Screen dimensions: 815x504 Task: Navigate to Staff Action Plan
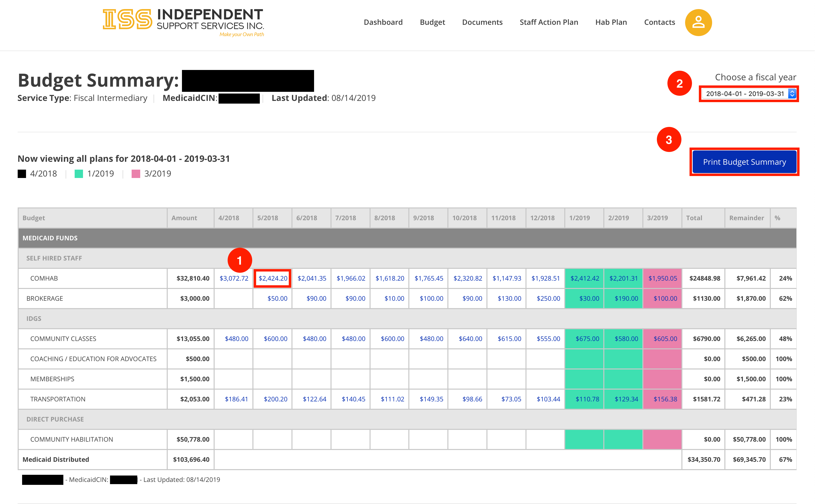(x=549, y=22)
